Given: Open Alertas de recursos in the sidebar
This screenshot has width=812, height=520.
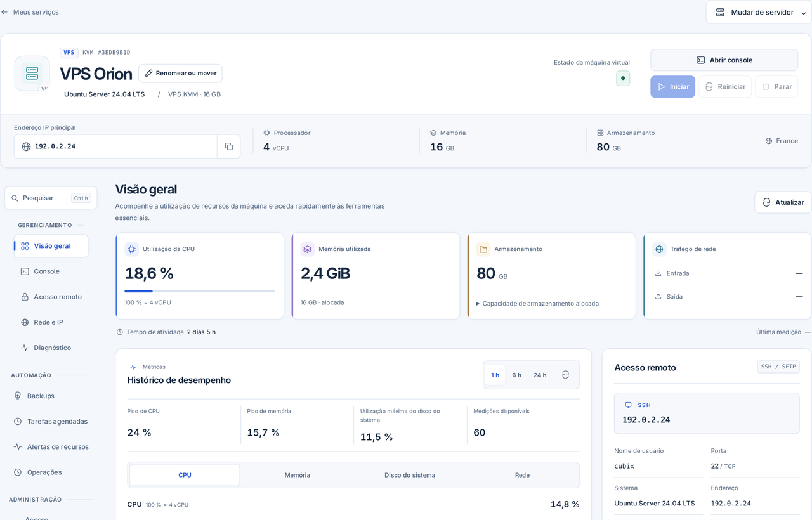Looking at the screenshot, I should (51, 446).
